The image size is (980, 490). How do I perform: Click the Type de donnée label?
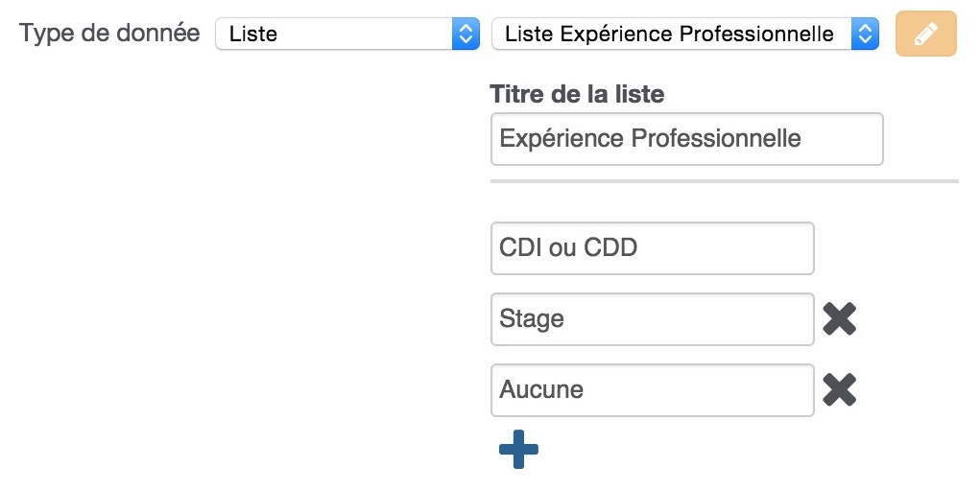[x=109, y=34]
